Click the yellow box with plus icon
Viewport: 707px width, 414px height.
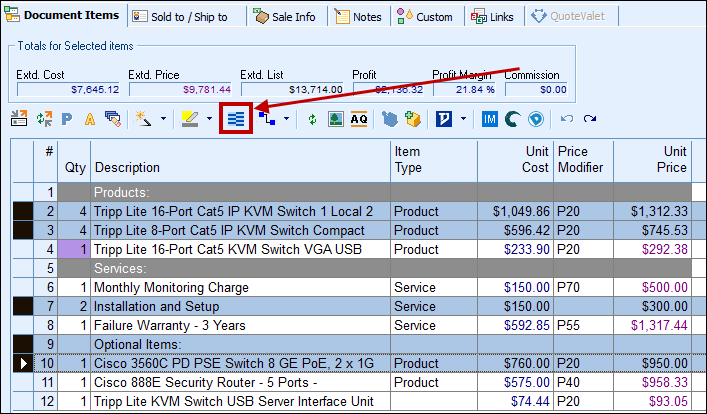(x=413, y=119)
